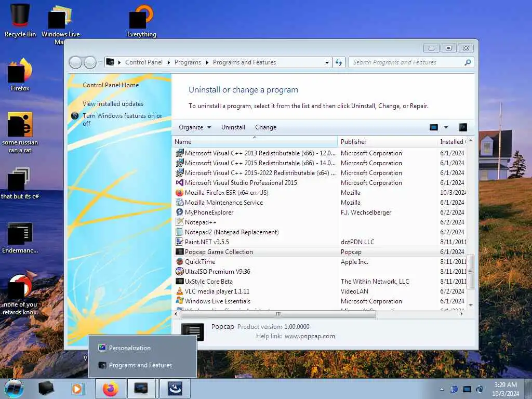Select the 'none of you' desktop icon
Image resolution: width=532 pixels, height=399 pixels.
[x=20, y=295]
